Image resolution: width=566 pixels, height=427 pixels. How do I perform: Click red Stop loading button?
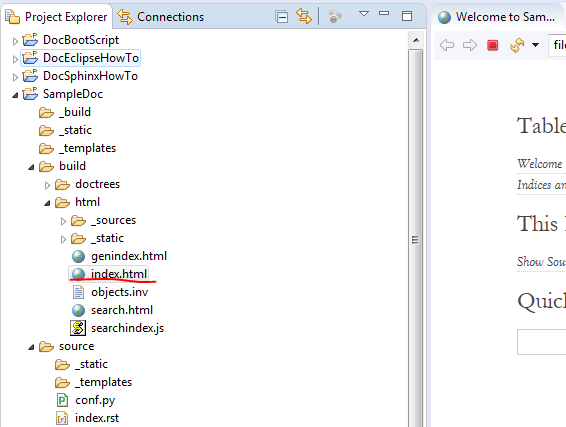coord(493,45)
